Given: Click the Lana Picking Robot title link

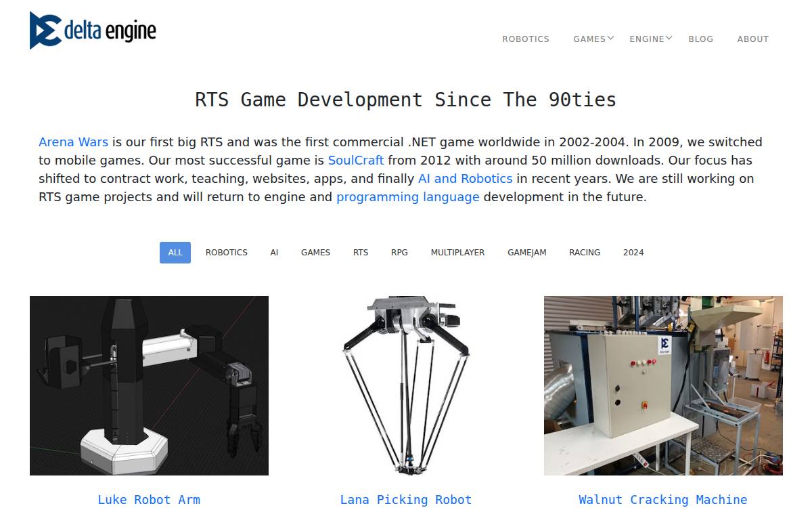Looking at the screenshot, I should tap(406, 500).
